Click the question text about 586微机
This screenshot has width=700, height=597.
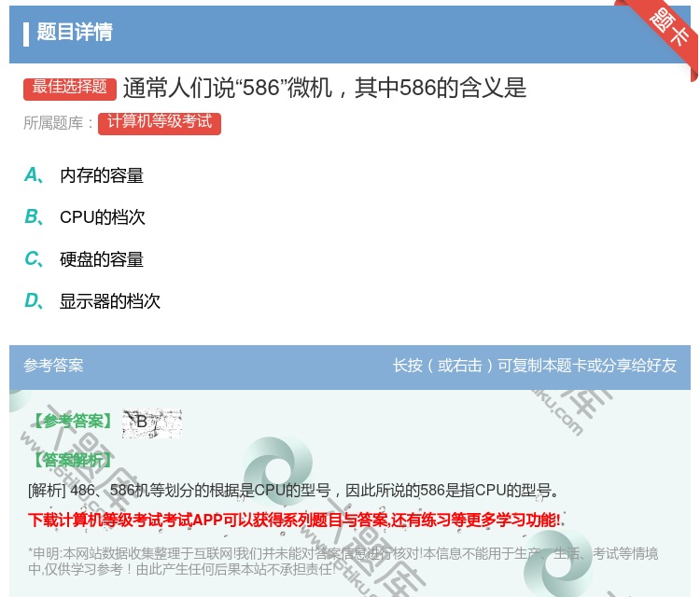[325, 88]
